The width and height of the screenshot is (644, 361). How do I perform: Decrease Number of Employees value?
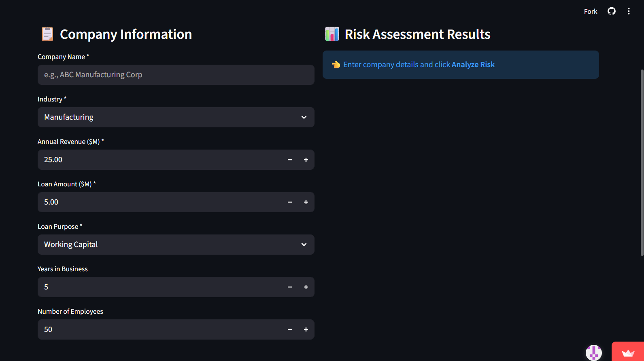[x=290, y=329]
